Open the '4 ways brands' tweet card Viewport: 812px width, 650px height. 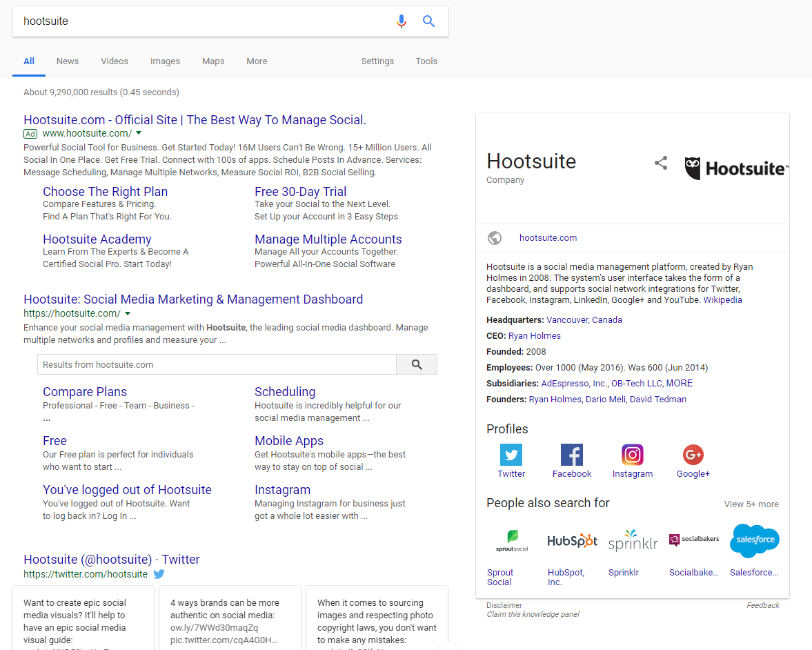tap(230, 618)
